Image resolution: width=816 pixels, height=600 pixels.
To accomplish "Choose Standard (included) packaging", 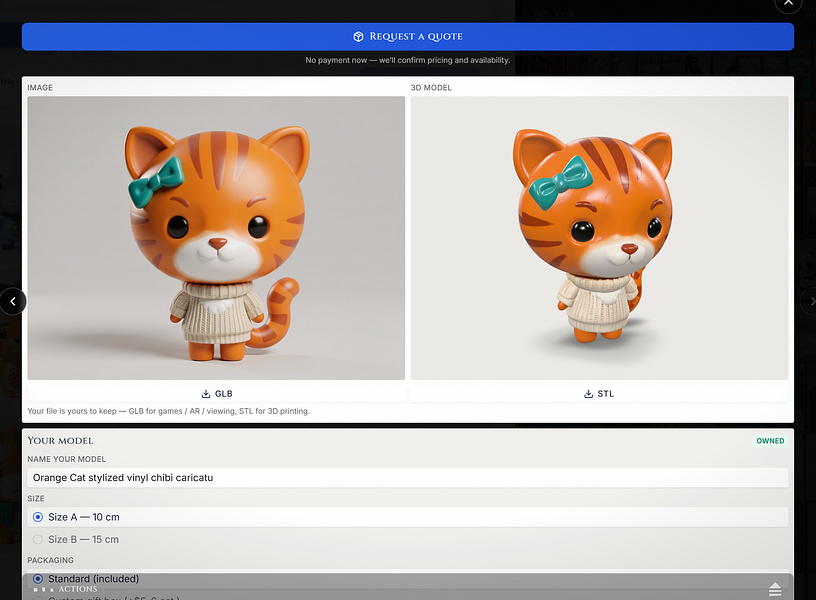I will (407, 579).
